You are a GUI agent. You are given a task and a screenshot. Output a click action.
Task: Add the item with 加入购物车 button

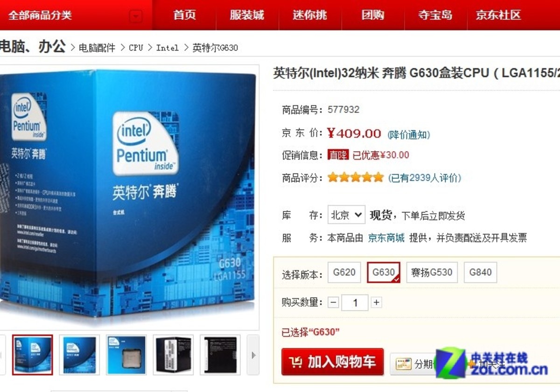pyautogui.click(x=333, y=362)
